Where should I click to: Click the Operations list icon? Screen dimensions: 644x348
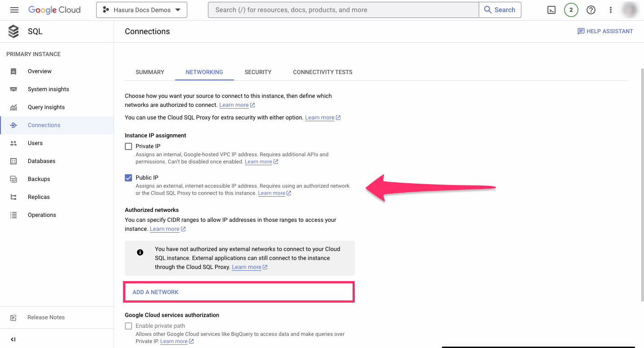(x=13, y=215)
